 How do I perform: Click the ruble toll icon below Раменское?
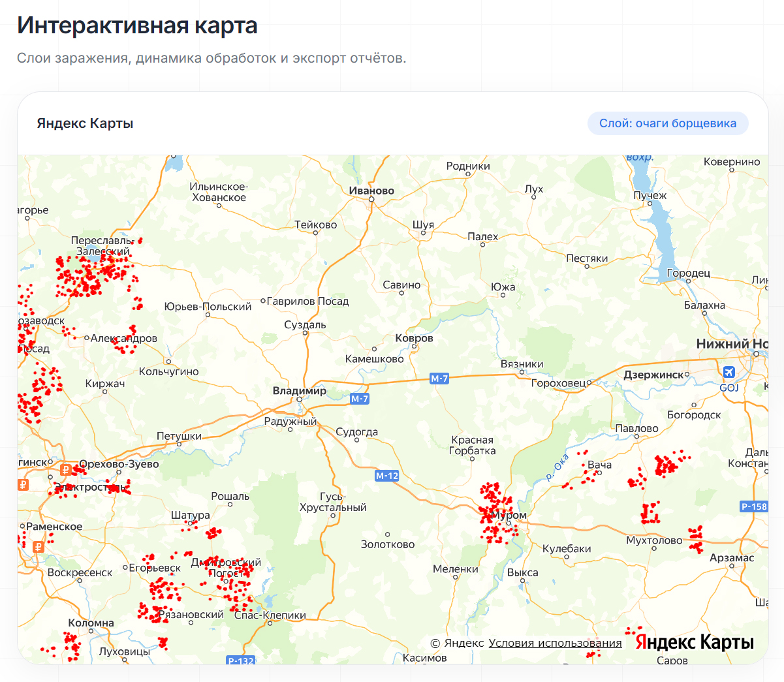coord(39,547)
